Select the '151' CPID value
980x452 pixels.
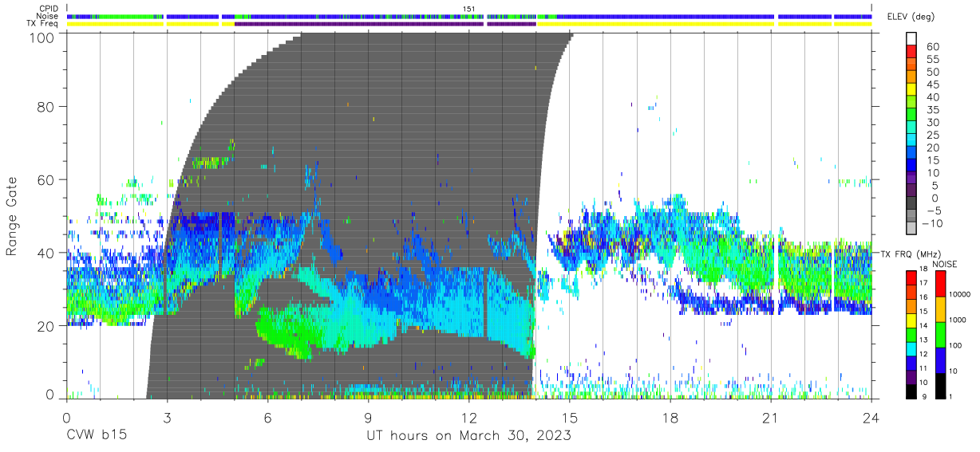pos(469,9)
